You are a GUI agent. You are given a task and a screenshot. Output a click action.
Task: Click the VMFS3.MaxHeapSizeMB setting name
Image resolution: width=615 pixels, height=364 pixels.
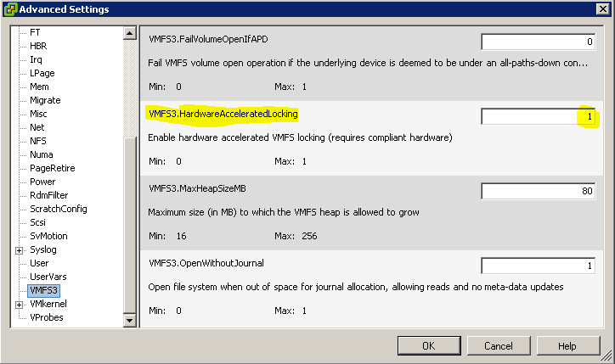(x=197, y=188)
